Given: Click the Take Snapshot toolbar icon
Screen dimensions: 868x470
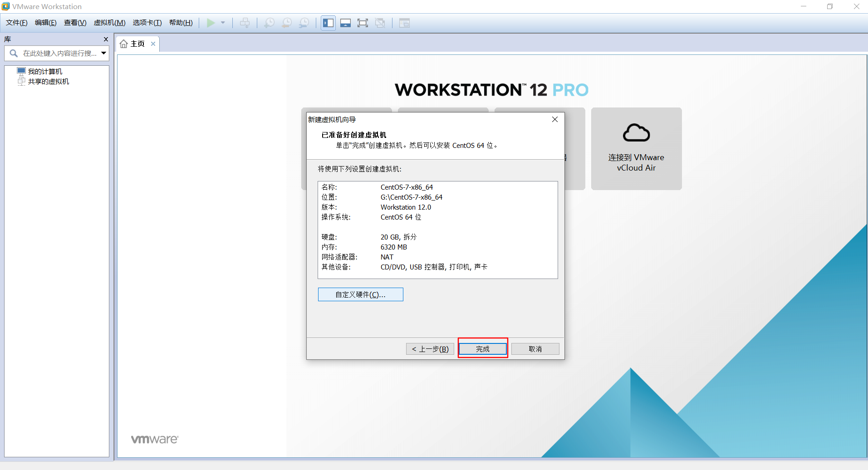Looking at the screenshot, I should pos(269,23).
